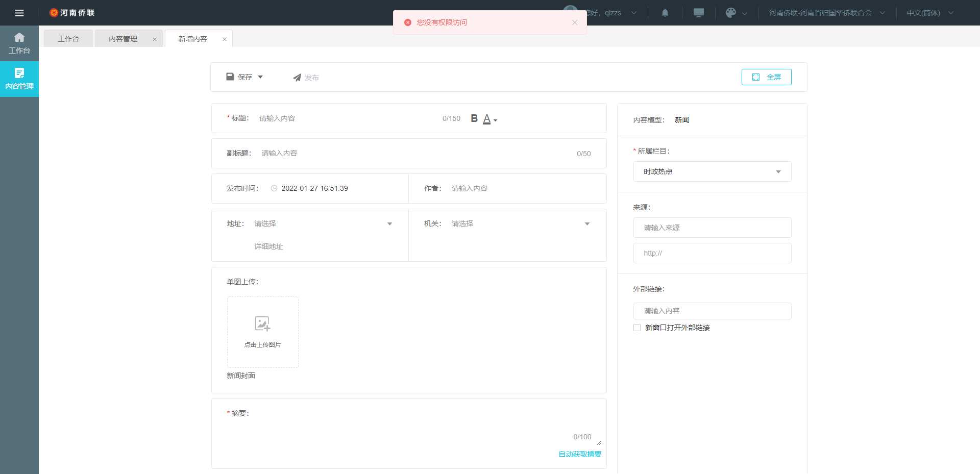Close the 新增内容 tab
The height and width of the screenshot is (474, 980).
click(x=225, y=39)
